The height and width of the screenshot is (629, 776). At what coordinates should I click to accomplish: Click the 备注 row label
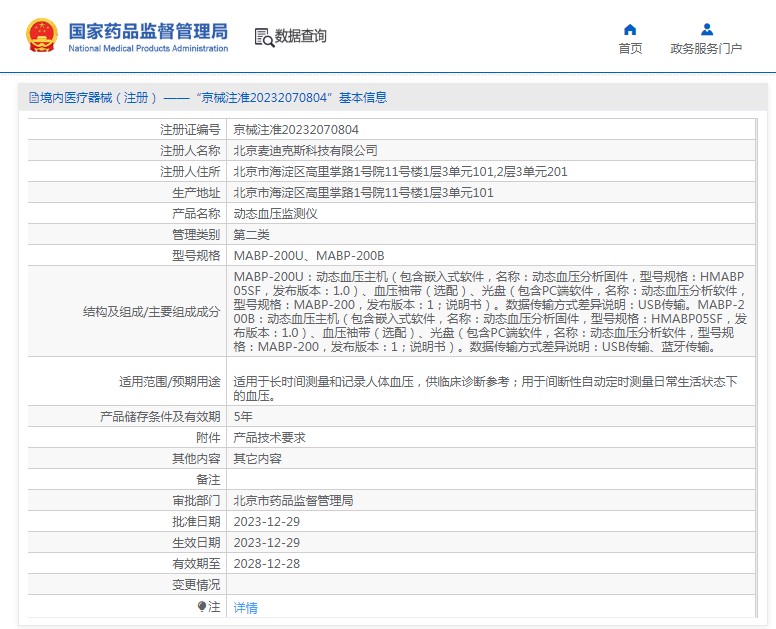208,480
